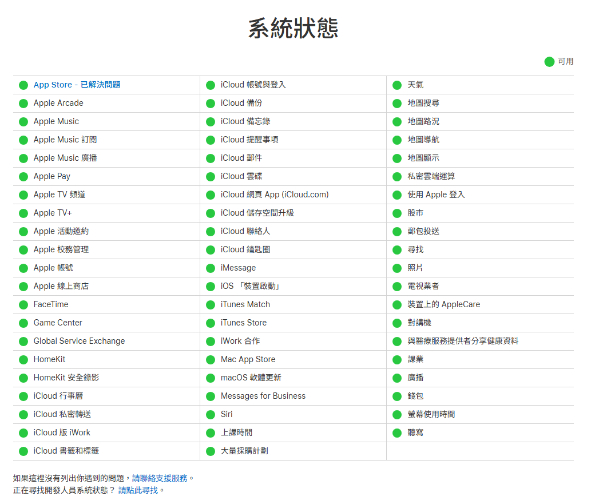Click the status dot for Apple TV+

[x=23, y=213]
